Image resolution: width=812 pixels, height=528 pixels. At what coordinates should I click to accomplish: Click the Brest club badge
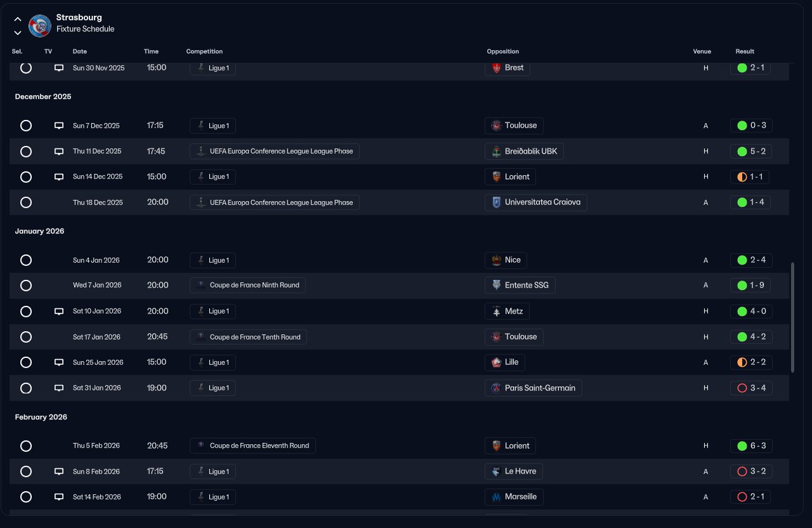pos(497,68)
